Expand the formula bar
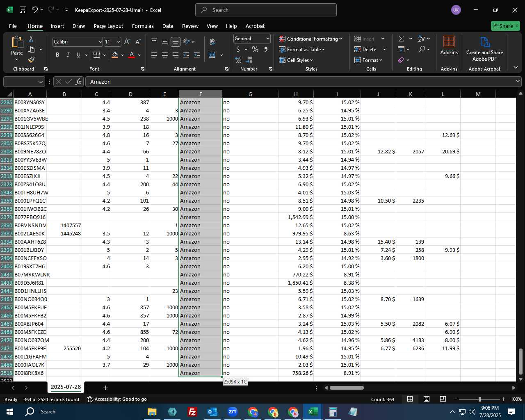Viewport: 525px width, 420px height. click(518, 81)
